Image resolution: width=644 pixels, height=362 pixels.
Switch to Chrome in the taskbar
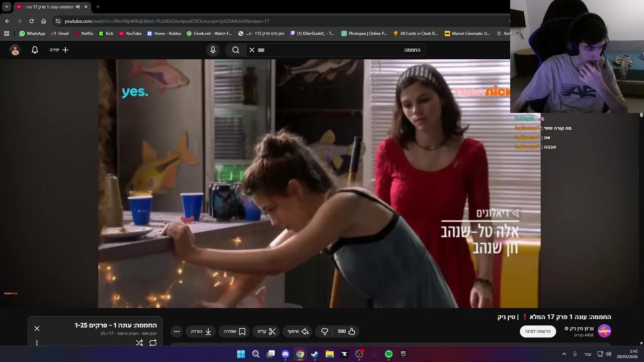point(300,354)
